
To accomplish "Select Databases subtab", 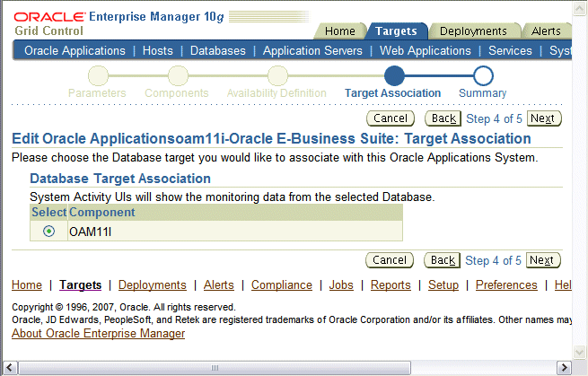I will click(218, 50).
